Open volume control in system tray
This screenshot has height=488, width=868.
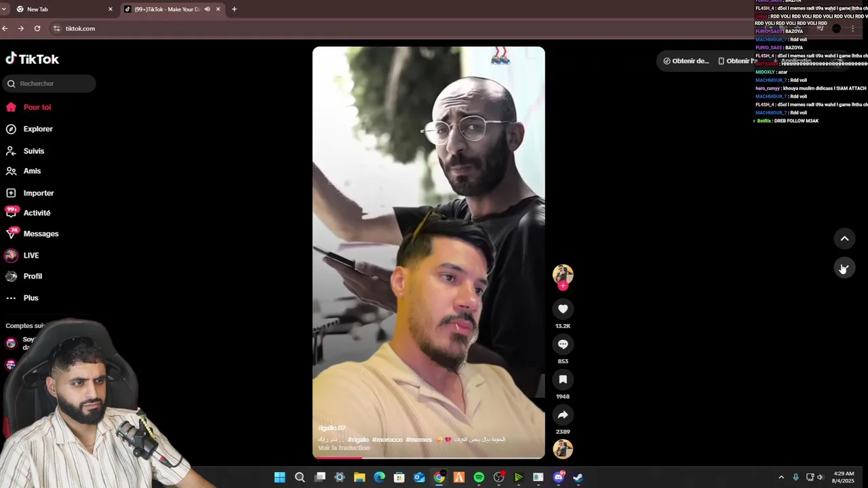(x=820, y=477)
